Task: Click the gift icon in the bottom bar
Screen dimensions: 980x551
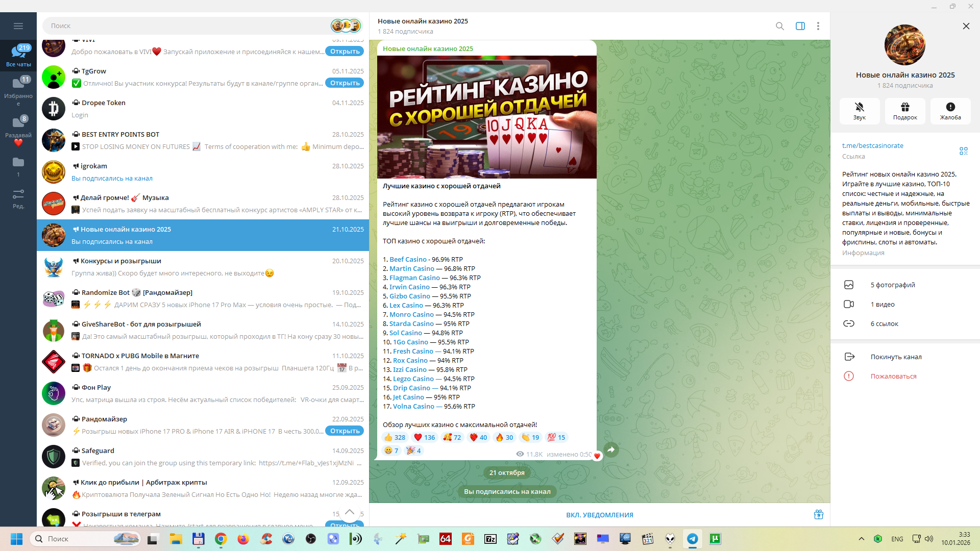Action: tap(818, 515)
